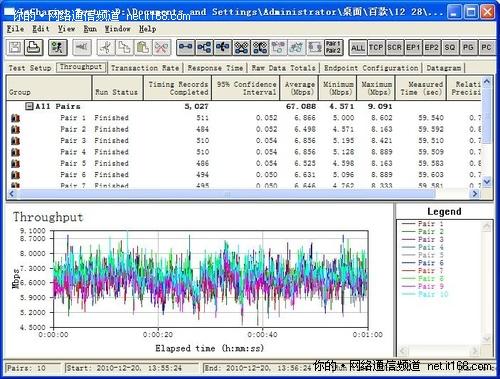Click the Copy icon in toolbar
The image size is (500, 379).
(x=124, y=47)
